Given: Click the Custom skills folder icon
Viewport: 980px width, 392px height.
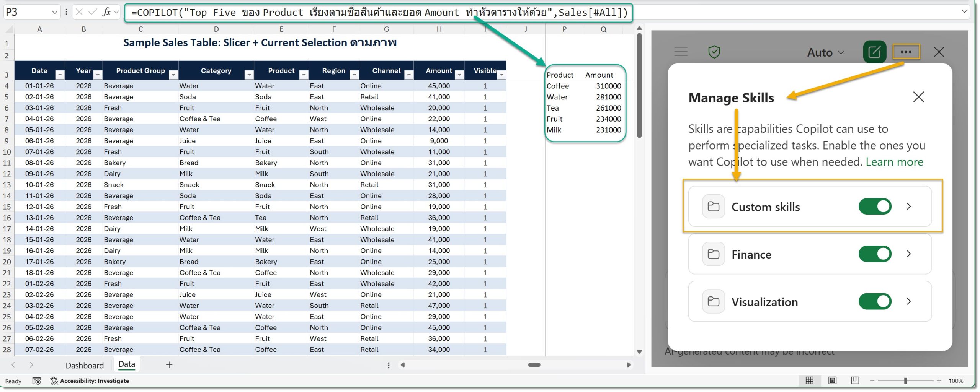Looking at the screenshot, I should click(713, 207).
